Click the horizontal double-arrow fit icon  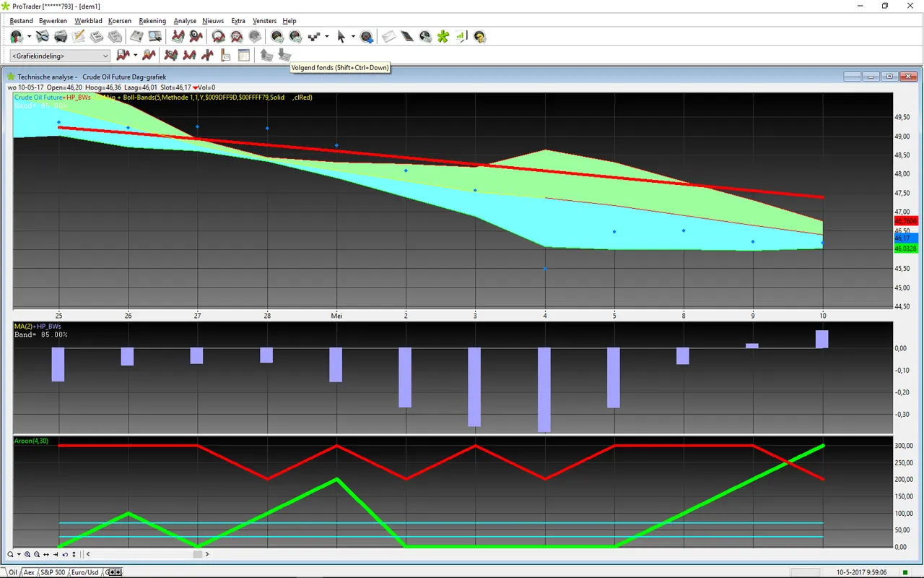tap(46, 554)
